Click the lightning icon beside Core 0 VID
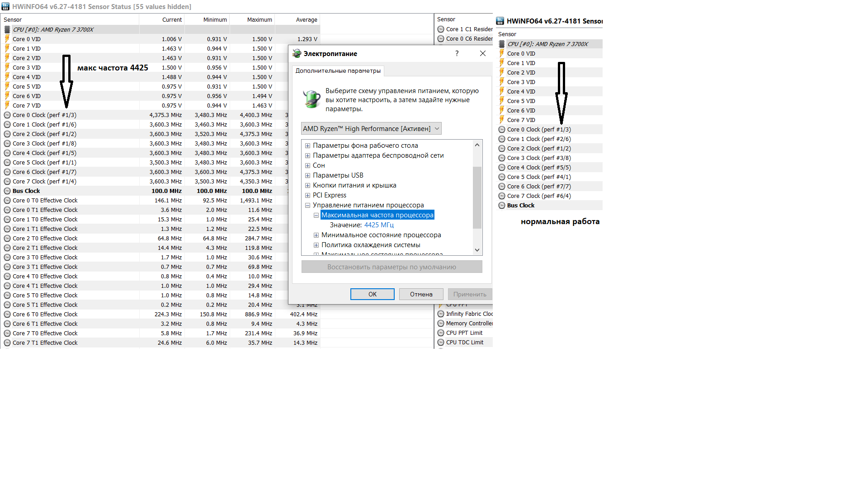 pyautogui.click(x=7, y=39)
